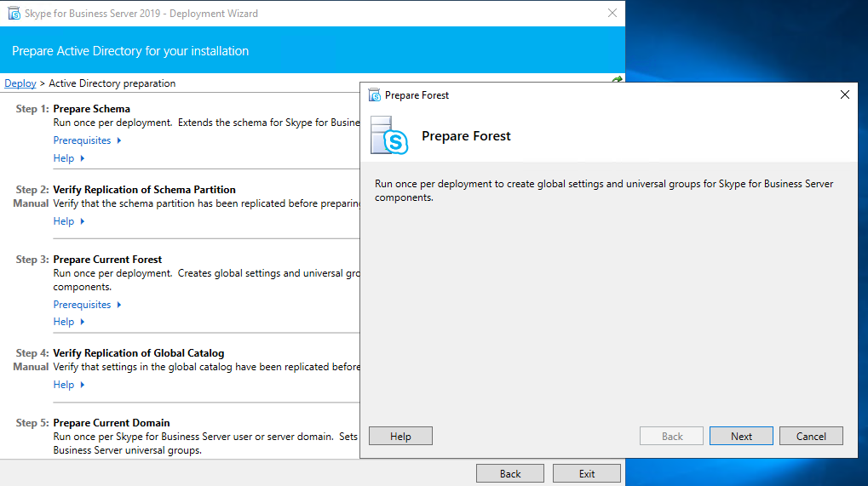The image size is (868, 486).
Task: Click the Step 5 Prepare Current Domain heading
Action: (x=111, y=423)
